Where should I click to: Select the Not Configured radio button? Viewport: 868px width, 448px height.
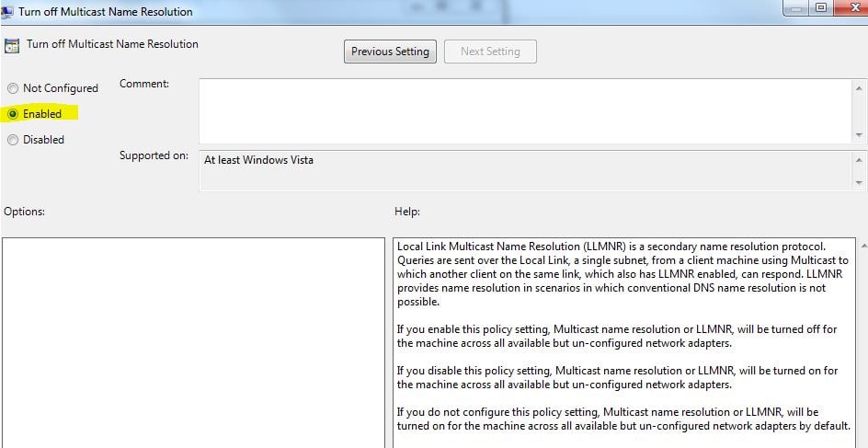pos(13,88)
